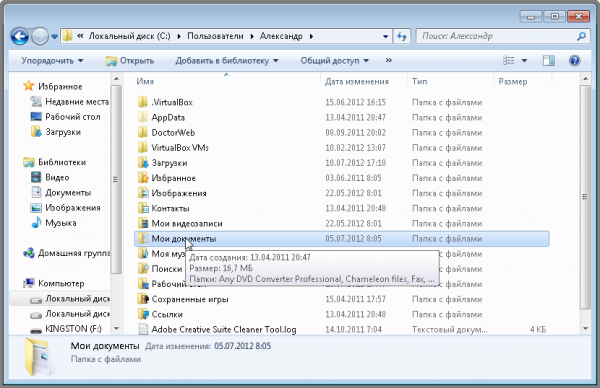Sort by the 'Имя' column header

145,81
